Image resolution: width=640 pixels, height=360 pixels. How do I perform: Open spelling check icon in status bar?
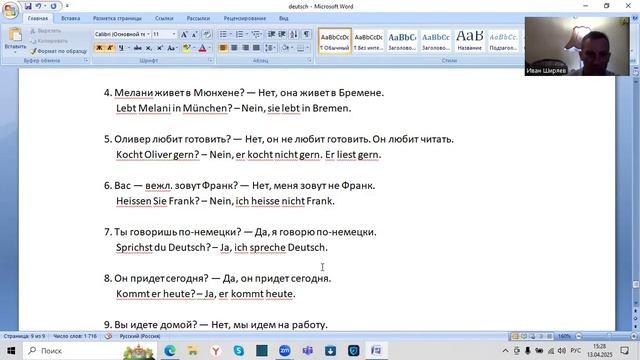(108, 336)
